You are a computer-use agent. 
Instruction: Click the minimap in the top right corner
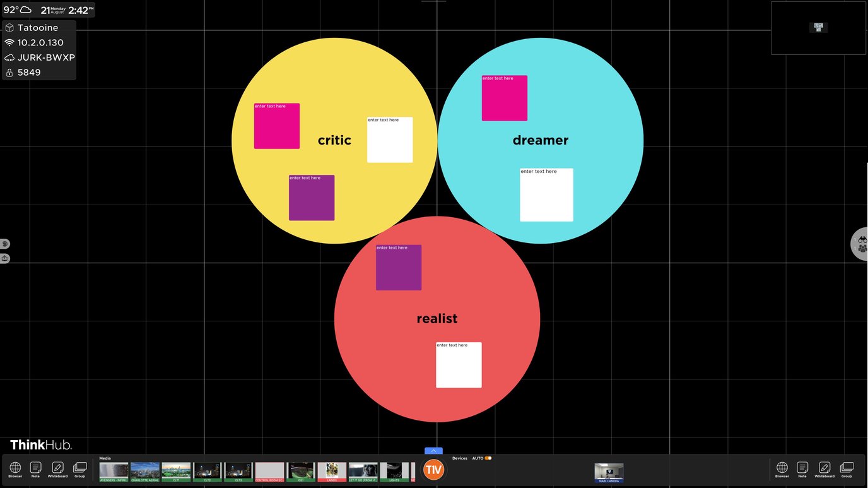click(818, 27)
